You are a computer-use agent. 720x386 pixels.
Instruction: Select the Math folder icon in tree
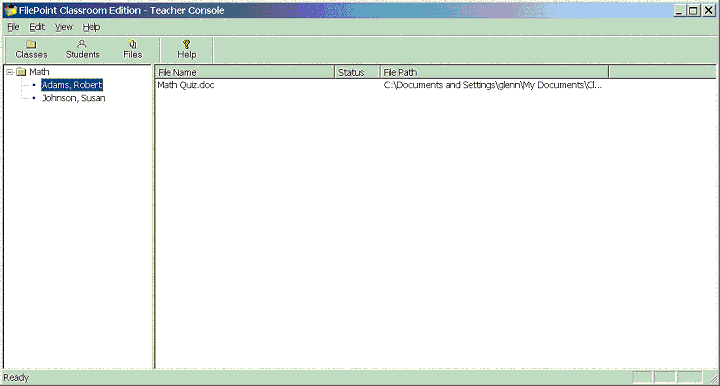click(x=21, y=72)
